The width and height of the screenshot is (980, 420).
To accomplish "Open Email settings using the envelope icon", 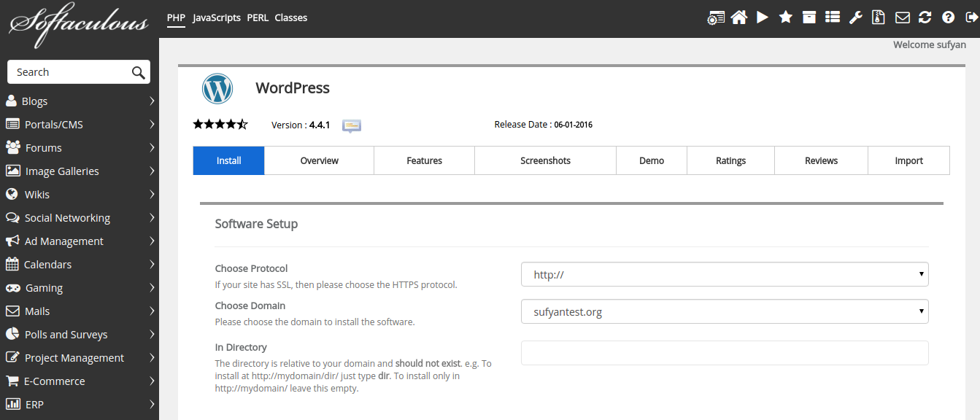I will click(x=902, y=17).
